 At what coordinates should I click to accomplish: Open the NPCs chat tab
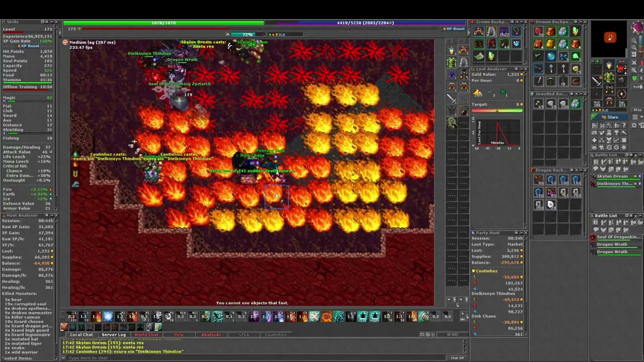243,335
